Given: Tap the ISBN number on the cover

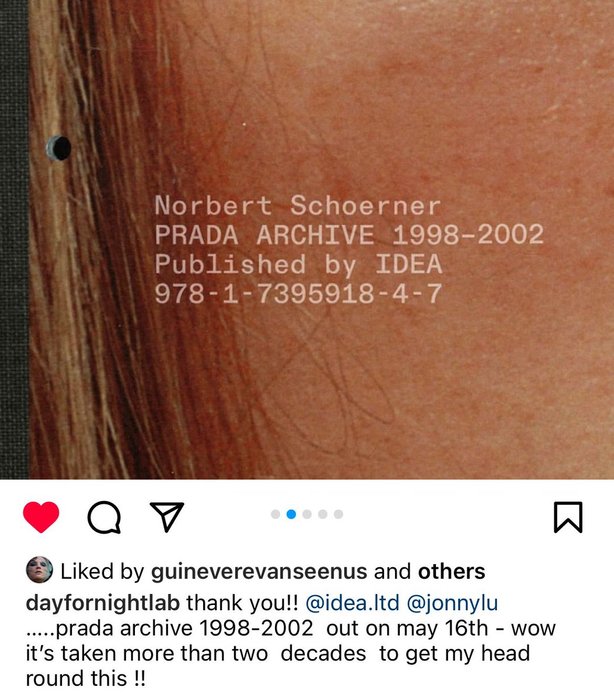Looking at the screenshot, I should [298, 294].
